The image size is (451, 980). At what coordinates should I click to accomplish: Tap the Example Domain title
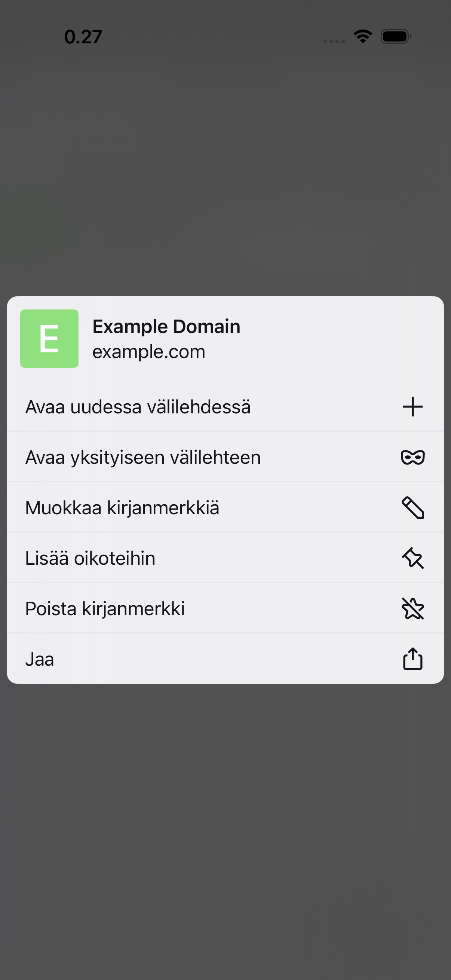(x=166, y=326)
